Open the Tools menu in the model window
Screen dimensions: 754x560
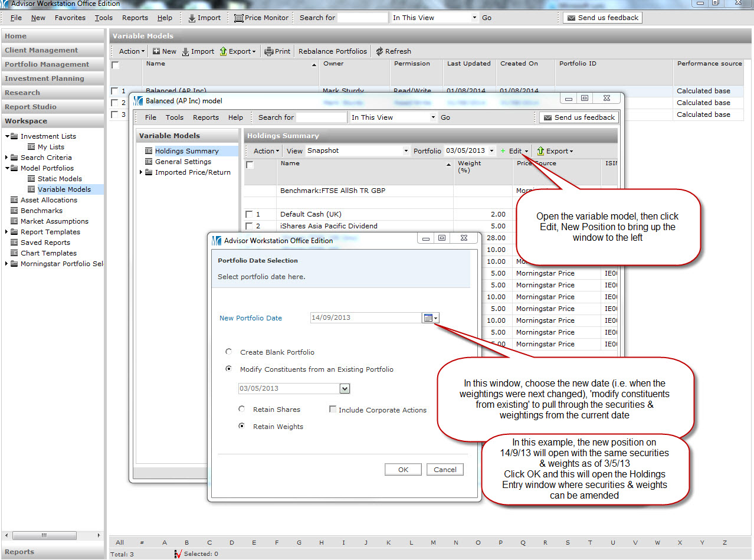174,117
